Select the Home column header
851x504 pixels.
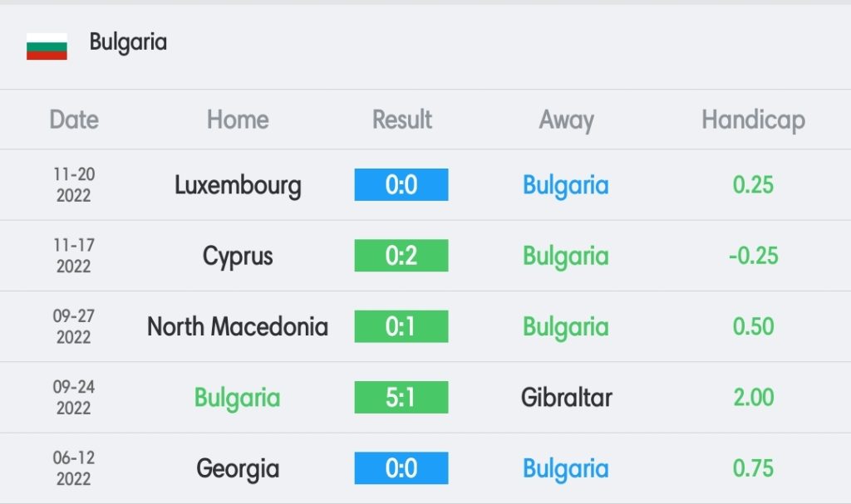[x=238, y=120]
